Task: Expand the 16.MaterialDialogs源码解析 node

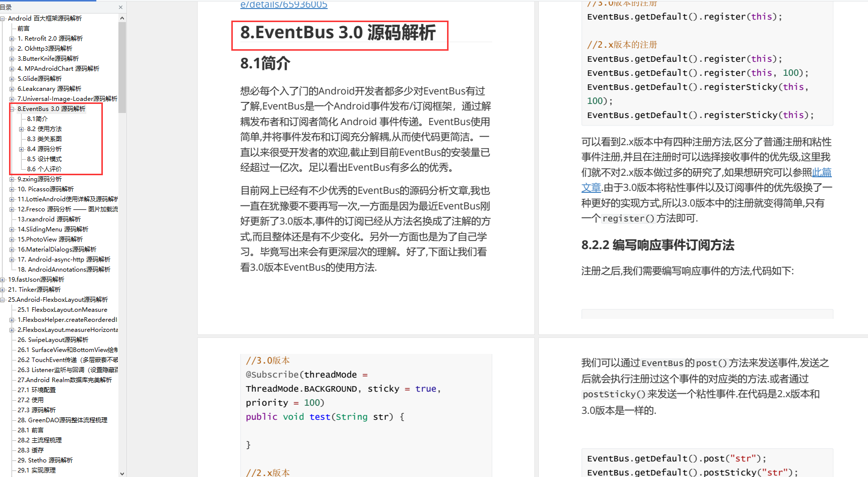Action: pos(12,250)
